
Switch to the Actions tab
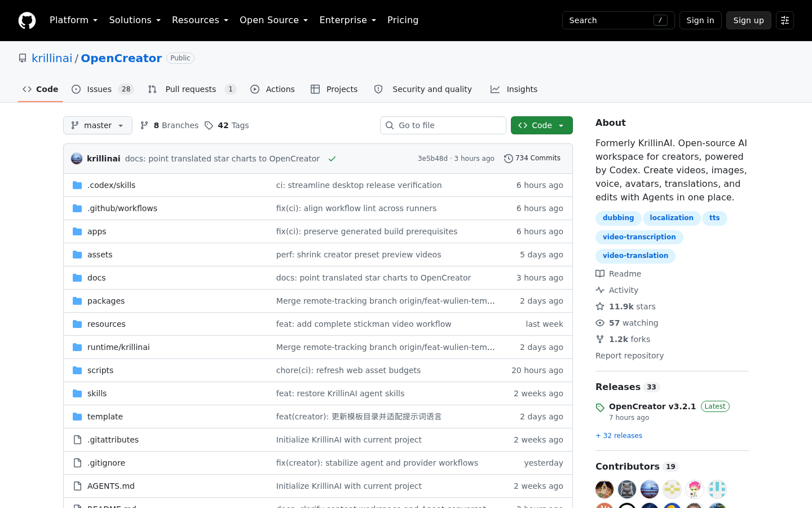pyautogui.click(x=272, y=89)
